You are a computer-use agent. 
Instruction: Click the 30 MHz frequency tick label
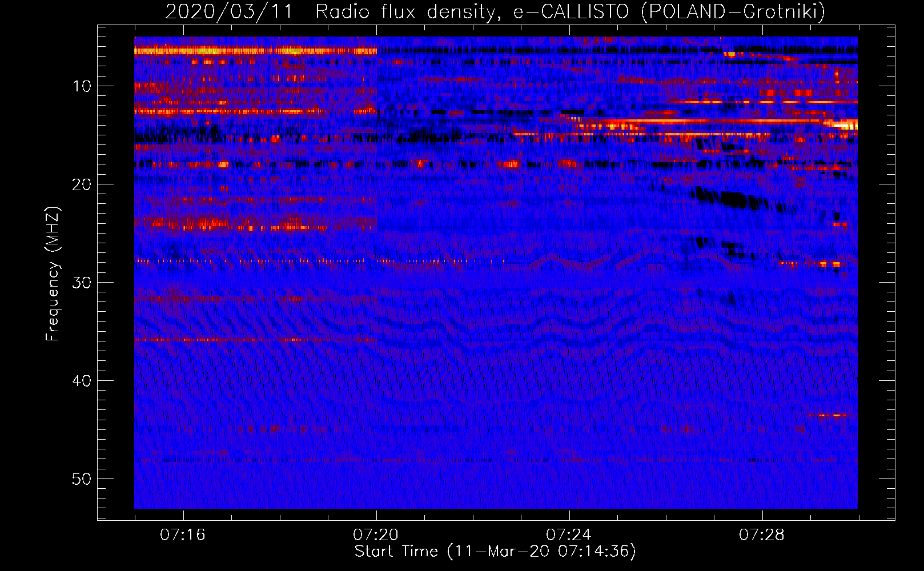[82, 283]
